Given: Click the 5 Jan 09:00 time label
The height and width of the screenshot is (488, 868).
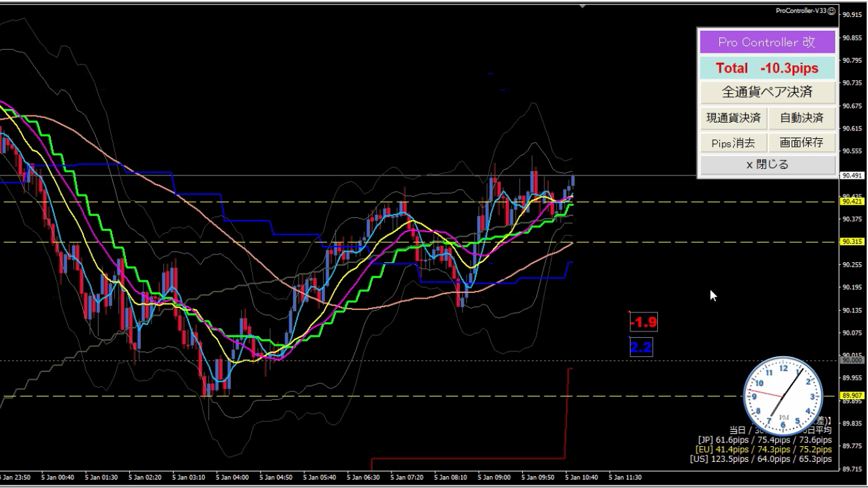Looking at the screenshot, I should point(495,478).
